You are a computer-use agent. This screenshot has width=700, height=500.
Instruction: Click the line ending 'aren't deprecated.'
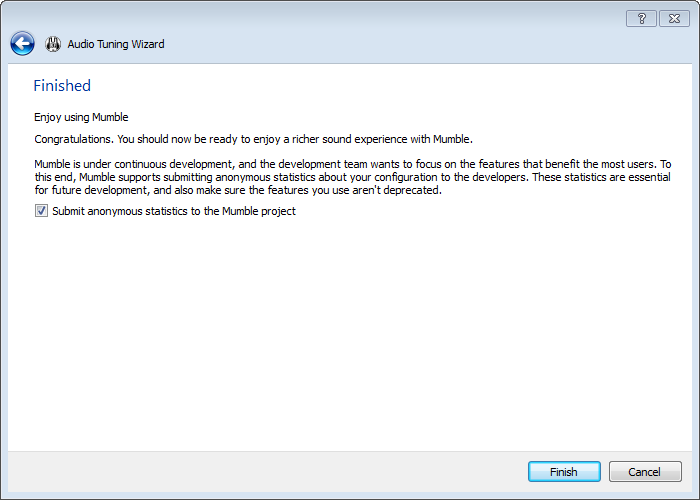(x=238, y=190)
